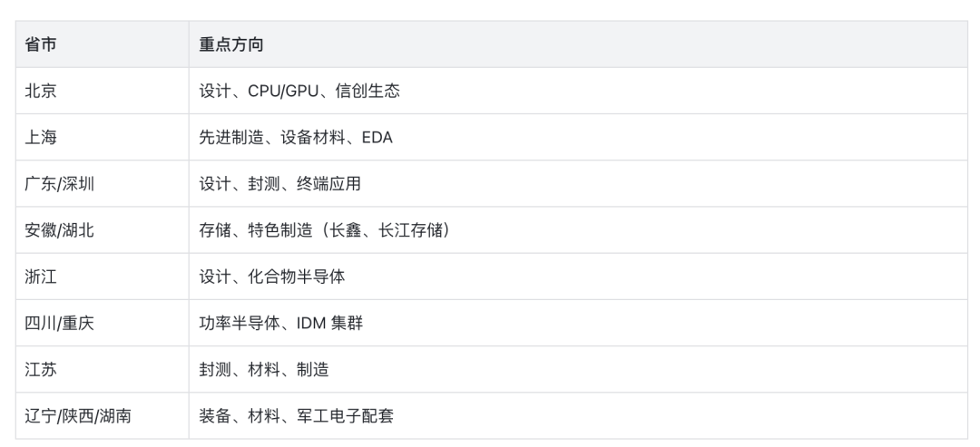The width and height of the screenshot is (980, 447).
Task: Select the 浙江 cell
Action: [102, 277]
